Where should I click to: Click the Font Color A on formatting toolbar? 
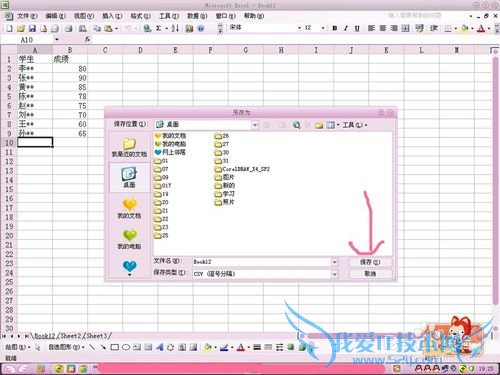click(x=481, y=28)
